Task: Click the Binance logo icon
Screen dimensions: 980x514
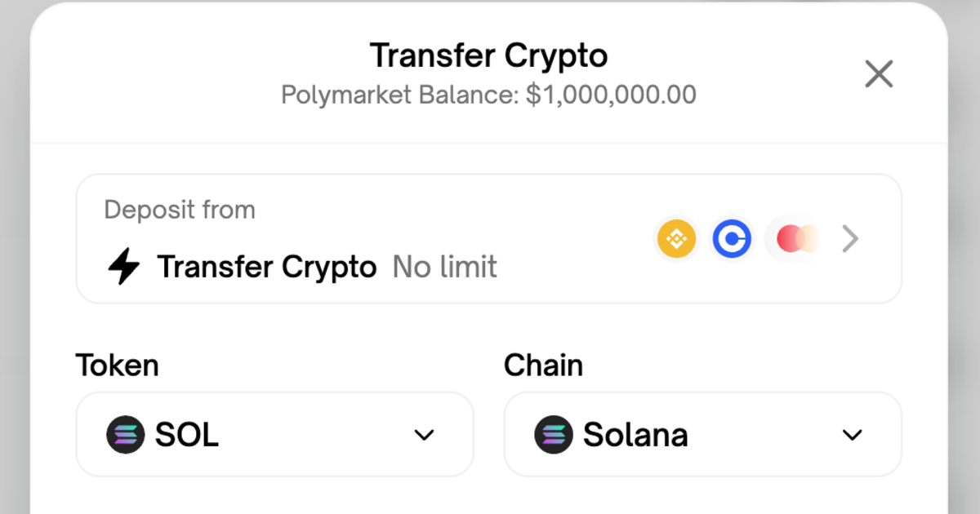Action: click(677, 239)
